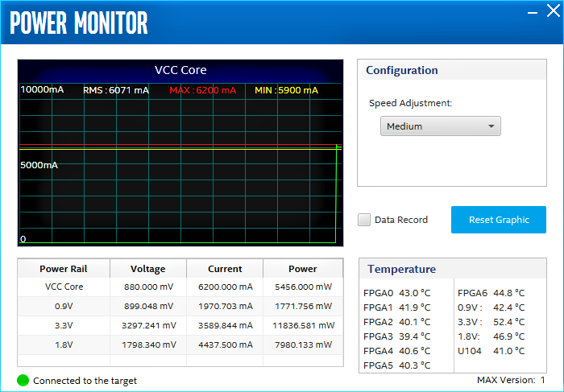Click the Power column header
Image resolution: width=564 pixels, height=392 pixels.
click(303, 269)
